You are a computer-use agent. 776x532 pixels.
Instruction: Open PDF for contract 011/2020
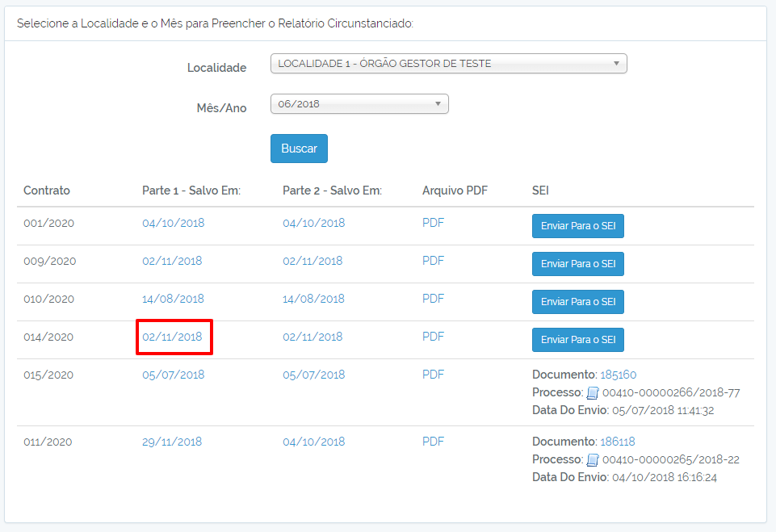pyautogui.click(x=433, y=442)
